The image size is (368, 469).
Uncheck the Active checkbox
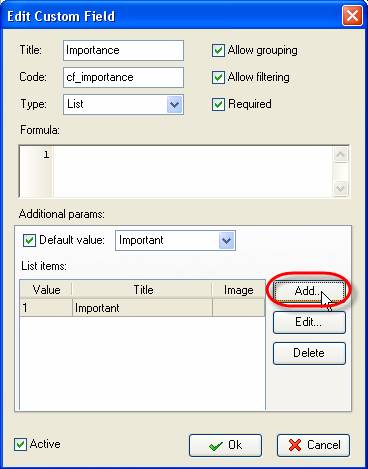(21, 444)
